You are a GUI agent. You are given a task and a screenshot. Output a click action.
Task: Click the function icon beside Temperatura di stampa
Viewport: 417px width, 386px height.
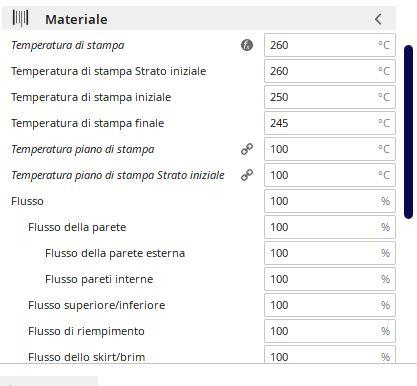coord(247,45)
